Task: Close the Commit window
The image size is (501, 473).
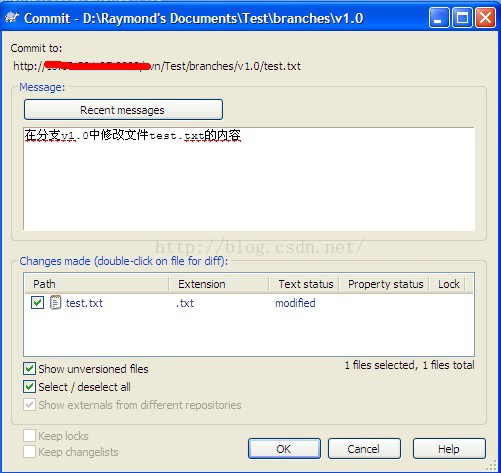Action: click(485, 18)
